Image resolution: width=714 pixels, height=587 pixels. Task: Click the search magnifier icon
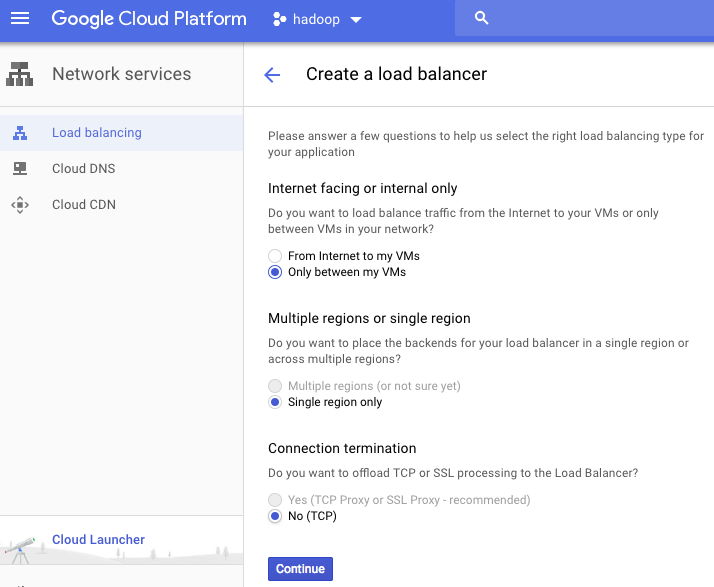[x=481, y=18]
